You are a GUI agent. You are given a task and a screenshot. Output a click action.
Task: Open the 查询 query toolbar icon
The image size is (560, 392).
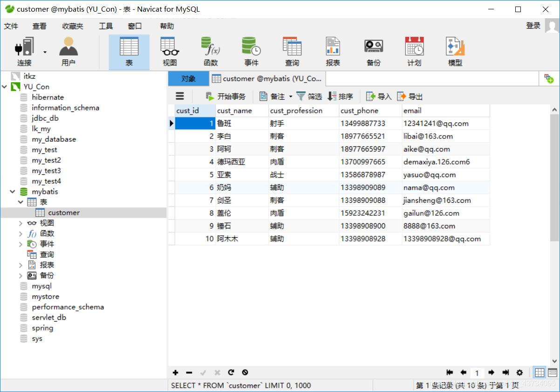[x=292, y=52]
